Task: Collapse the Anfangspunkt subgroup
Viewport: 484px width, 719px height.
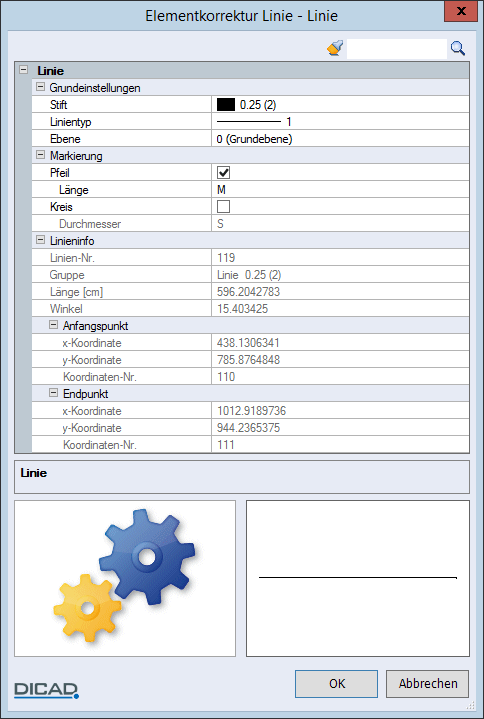Action: 54,325
